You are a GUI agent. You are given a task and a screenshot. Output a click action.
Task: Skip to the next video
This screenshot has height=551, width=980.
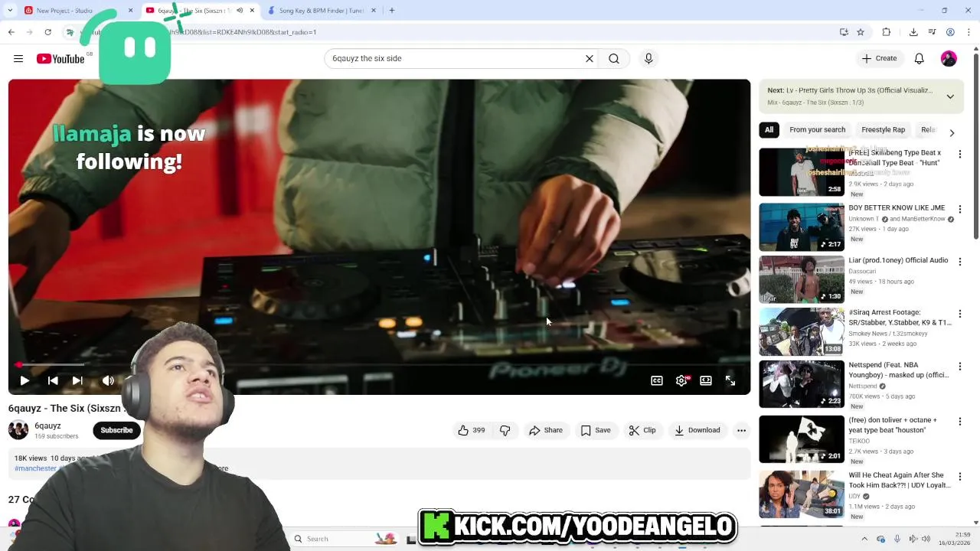77,380
